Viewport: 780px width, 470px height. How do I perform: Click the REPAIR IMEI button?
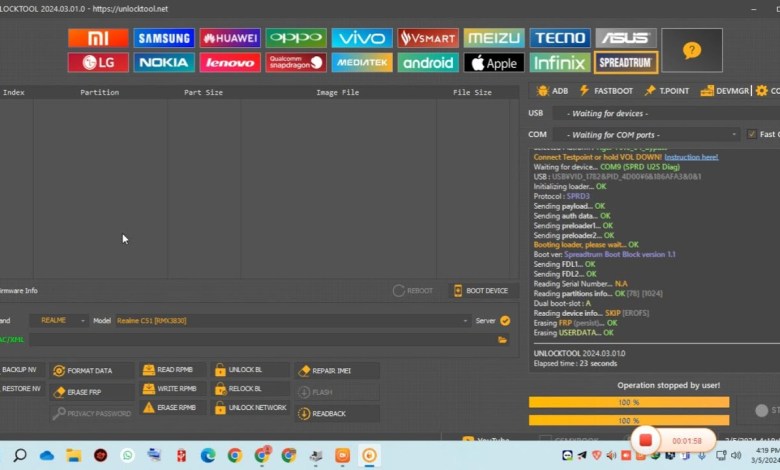(337, 371)
